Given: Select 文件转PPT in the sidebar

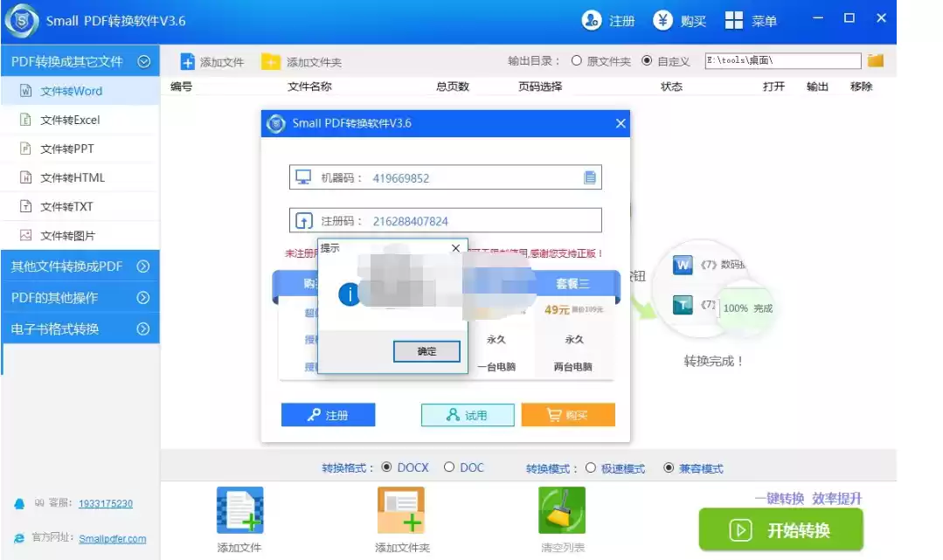Looking at the screenshot, I should pos(66,149).
